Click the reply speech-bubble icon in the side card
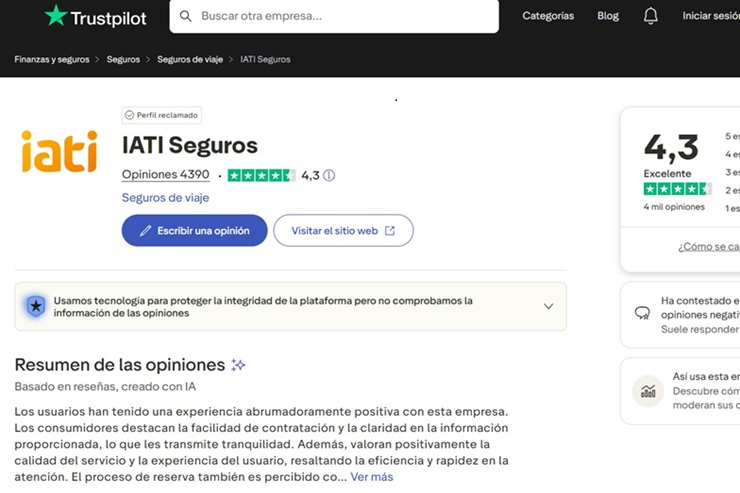This screenshot has width=740, height=493. (x=642, y=313)
